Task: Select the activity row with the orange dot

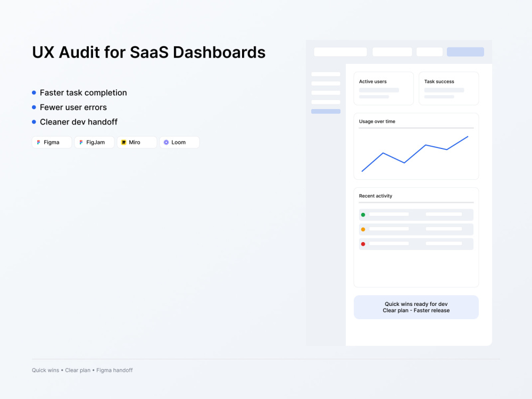Action: tap(417, 229)
